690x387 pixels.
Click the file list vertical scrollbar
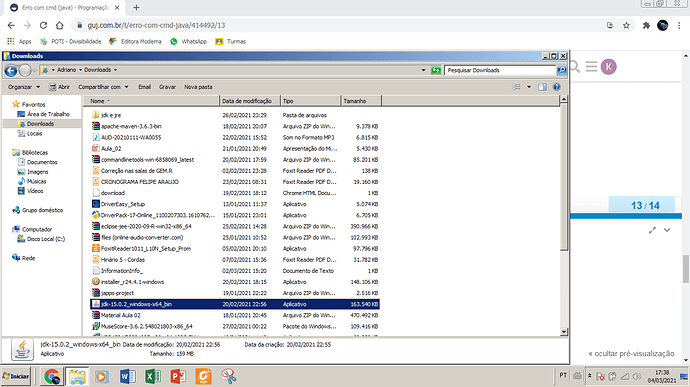[563, 216]
